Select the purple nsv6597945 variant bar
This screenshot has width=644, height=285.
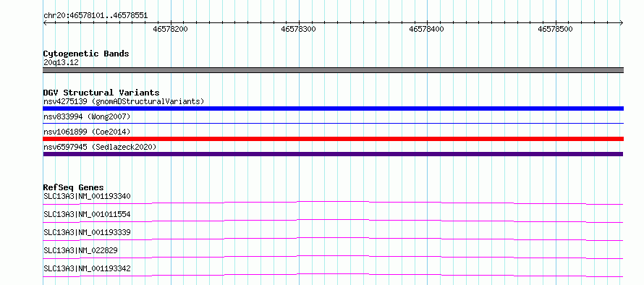[x=333, y=154]
